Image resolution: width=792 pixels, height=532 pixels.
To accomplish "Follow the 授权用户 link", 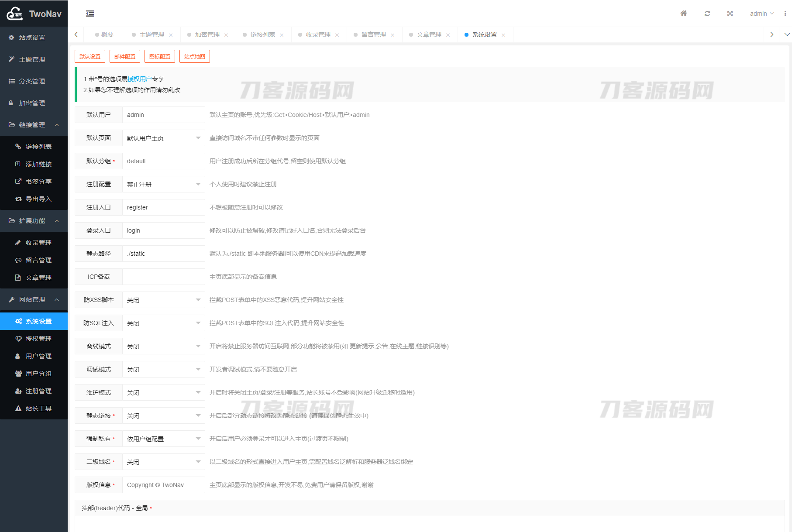I will [140, 79].
